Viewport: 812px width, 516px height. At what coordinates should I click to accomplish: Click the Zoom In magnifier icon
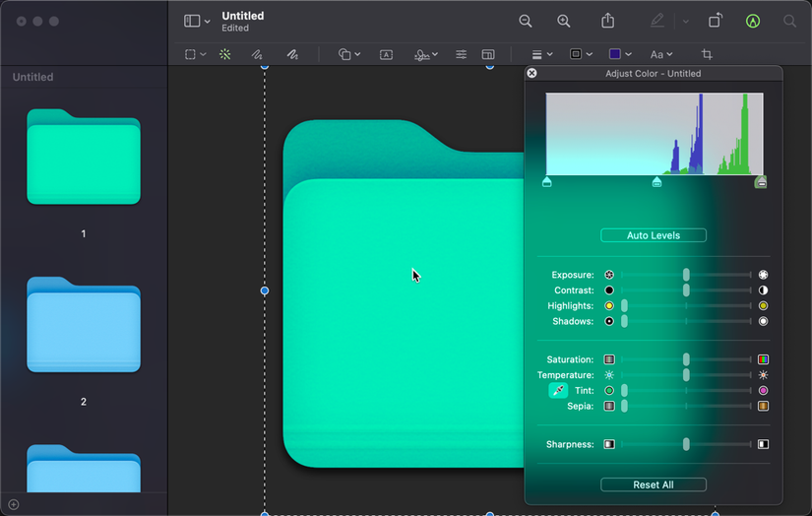point(563,21)
